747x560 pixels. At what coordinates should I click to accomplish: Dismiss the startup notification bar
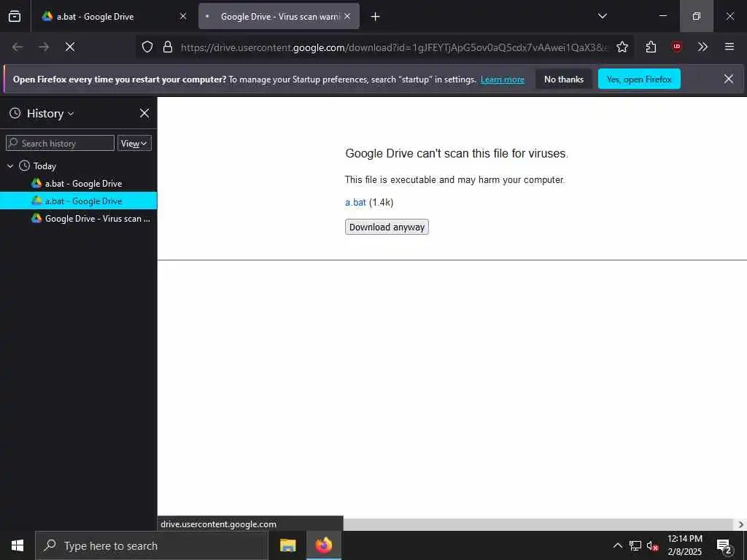[x=729, y=79]
